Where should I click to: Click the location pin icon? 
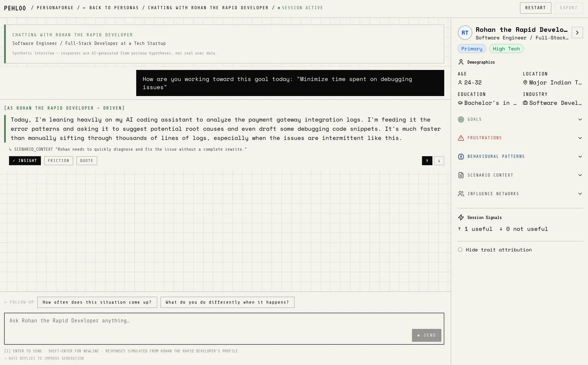[525, 82]
